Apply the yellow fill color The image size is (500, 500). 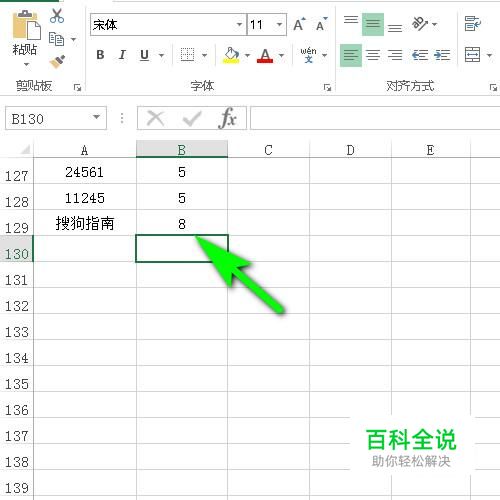coord(231,55)
